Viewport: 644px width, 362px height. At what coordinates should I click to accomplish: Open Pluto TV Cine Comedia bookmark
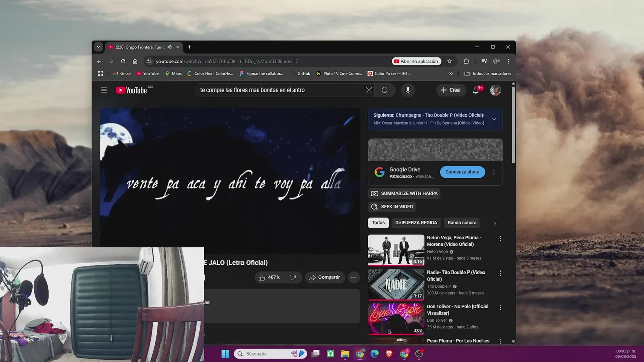(x=339, y=73)
